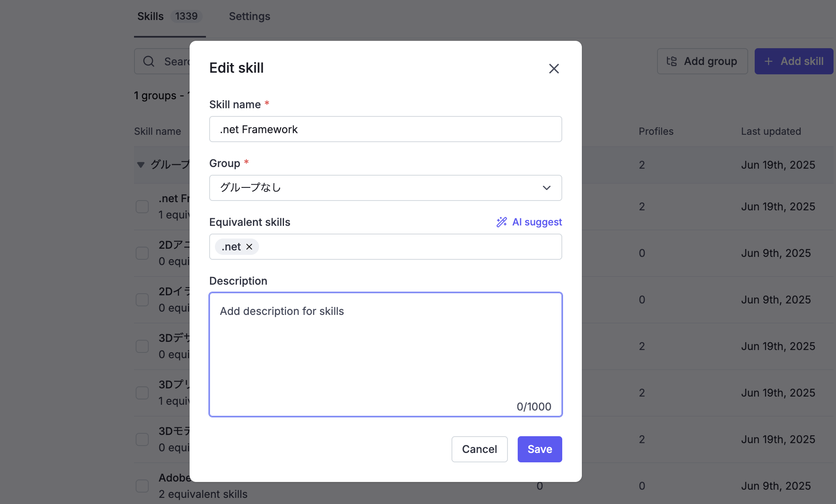Image resolution: width=836 pixels, height=504 pixels.
Task: Click the AI suggest link
Action: (x=529, y=222)
